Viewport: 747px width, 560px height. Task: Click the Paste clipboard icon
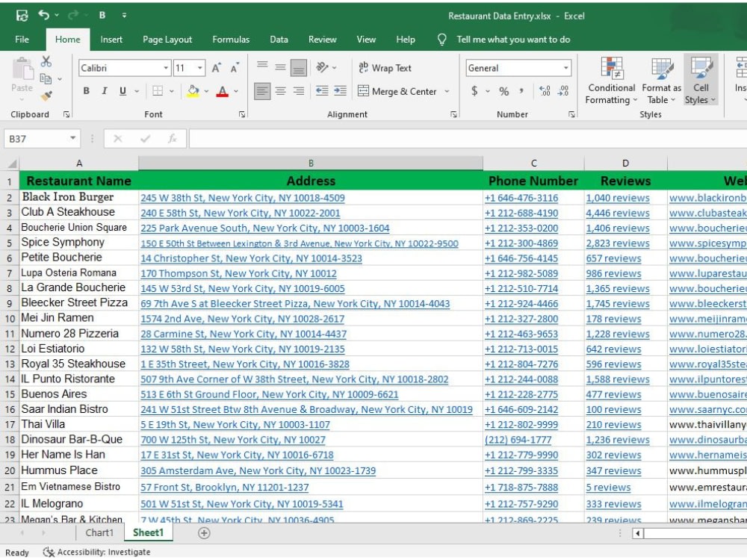(x=22, y=69)
